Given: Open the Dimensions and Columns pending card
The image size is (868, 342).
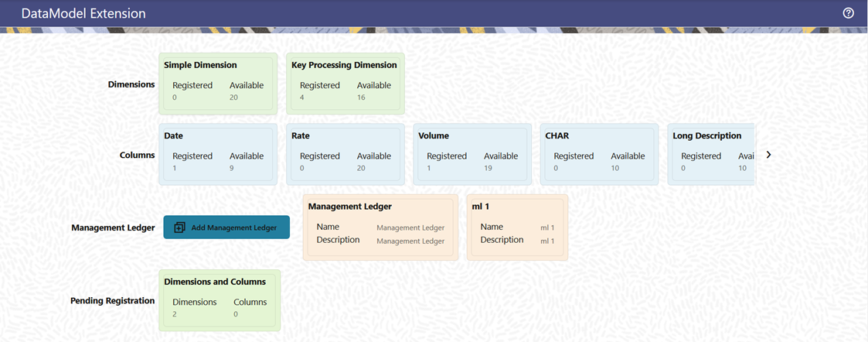Looking at the screenshot, I should pyautogui.click(x=220, y=300).
